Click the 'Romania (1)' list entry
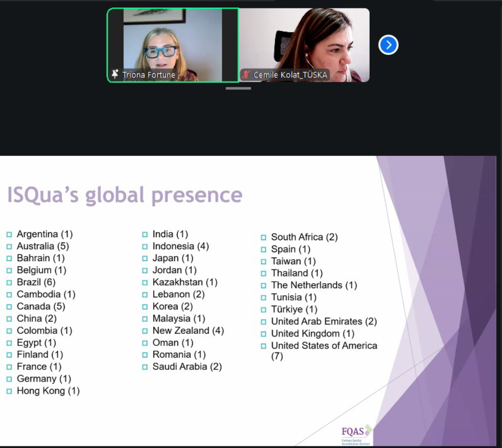The image size is (502, 448). [x=179, y=355]
